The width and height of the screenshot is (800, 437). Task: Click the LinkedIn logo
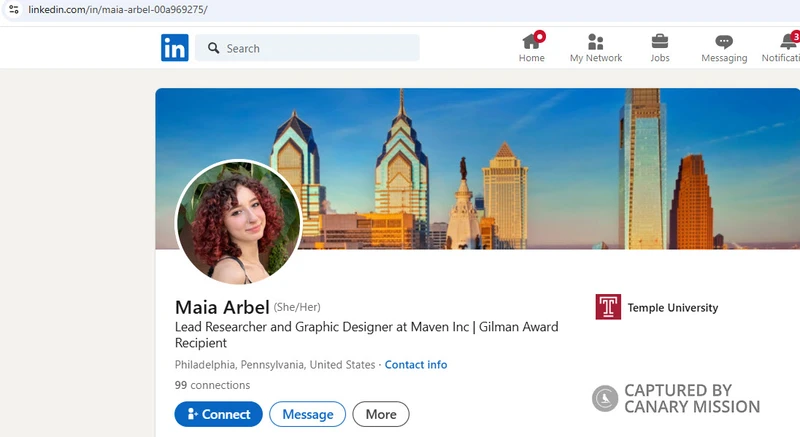(x=174, y=48)
